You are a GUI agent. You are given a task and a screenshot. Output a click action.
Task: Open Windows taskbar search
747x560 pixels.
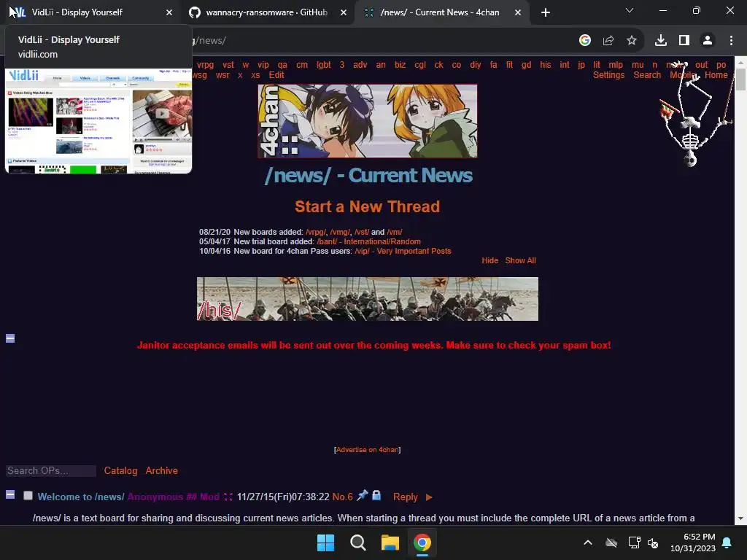357,542
